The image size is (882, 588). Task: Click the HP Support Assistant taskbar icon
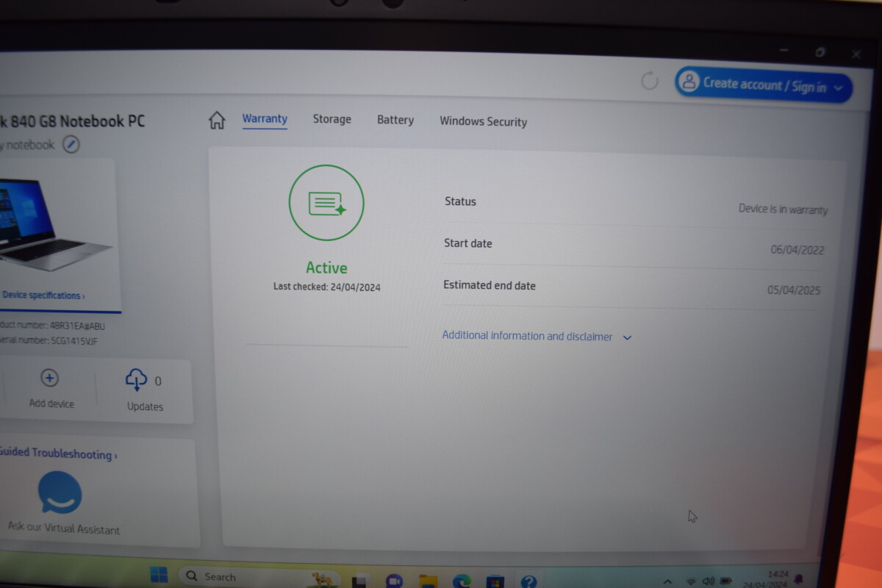point(528,582)
